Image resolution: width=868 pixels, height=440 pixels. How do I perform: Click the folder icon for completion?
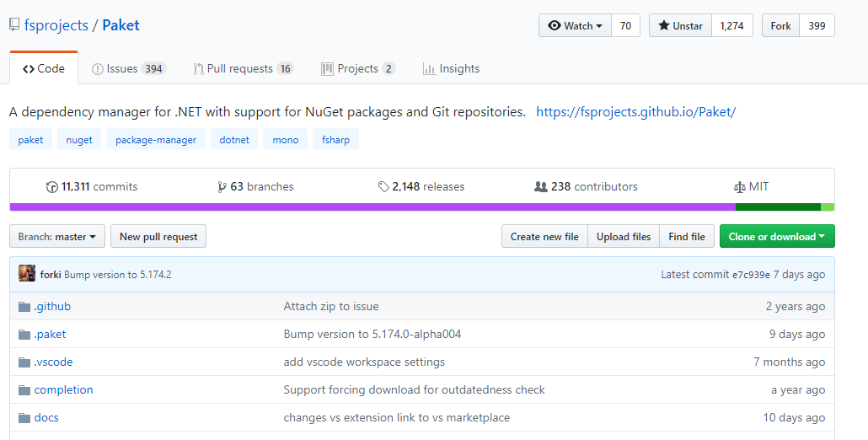[24, 390]
